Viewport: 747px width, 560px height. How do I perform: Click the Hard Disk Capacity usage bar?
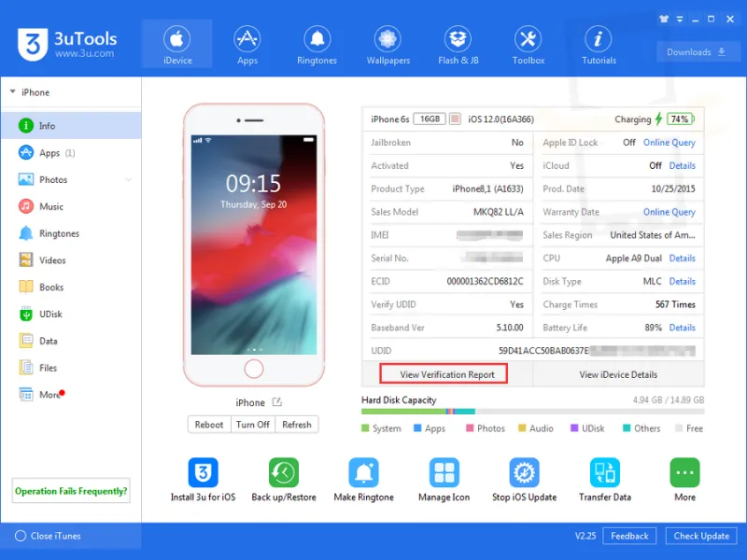click(x=532, y=412)
